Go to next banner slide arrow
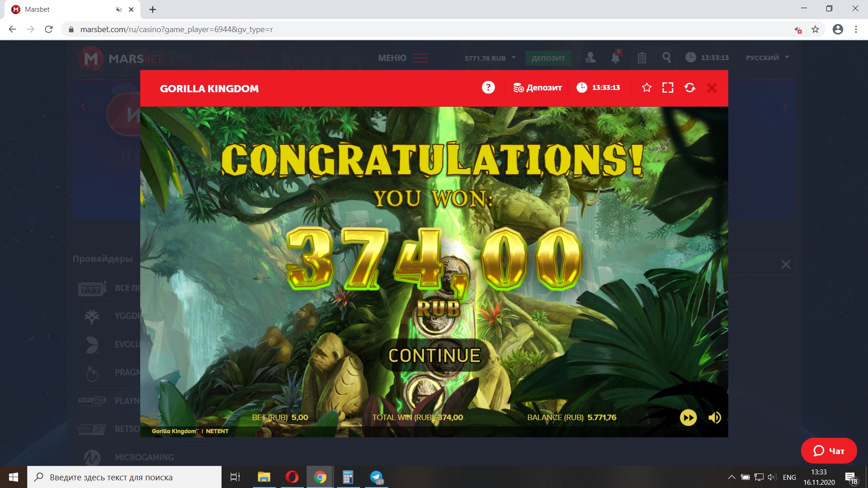The height and width of the screenshot is (488, 868). pyautogui.click(x=785, y=107)
